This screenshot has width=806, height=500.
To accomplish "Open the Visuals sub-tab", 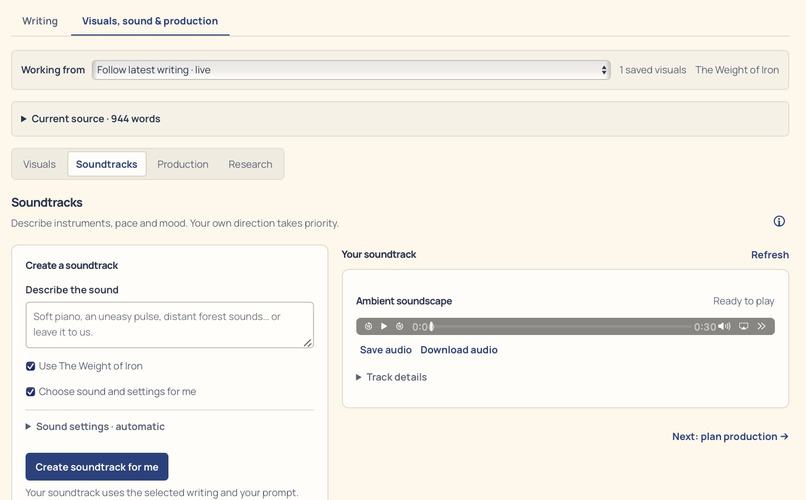I will point(39,164).
